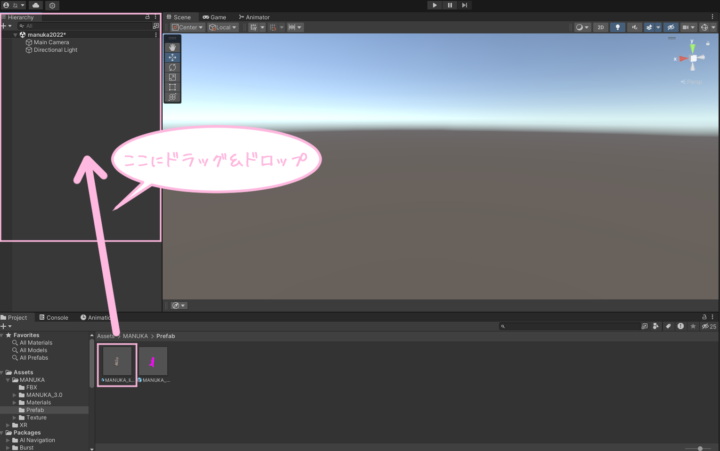The image size is (720, 451).
Task: Step forward one frame
Action: point(465,5)
